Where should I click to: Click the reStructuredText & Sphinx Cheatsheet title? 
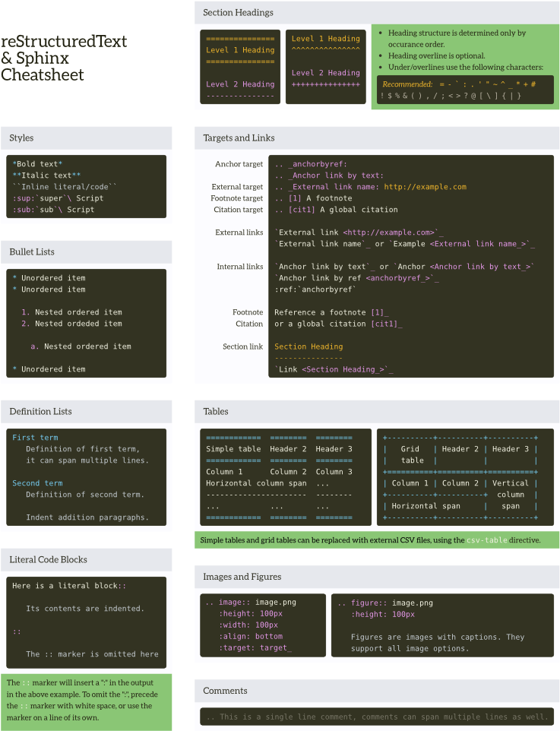[x=64, y=58]
